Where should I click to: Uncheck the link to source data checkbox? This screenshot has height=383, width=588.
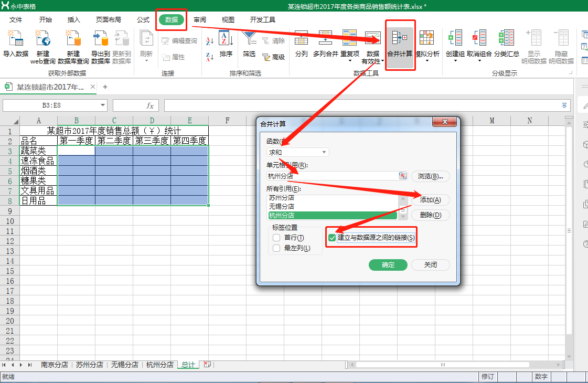(332, 238)
